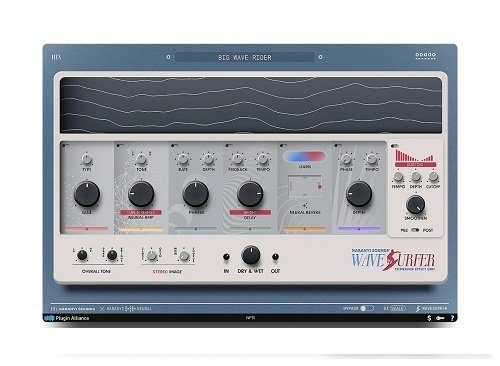Click the left Stereo Image knob
This screenshot has height=366, width=500.
[152, 256]
